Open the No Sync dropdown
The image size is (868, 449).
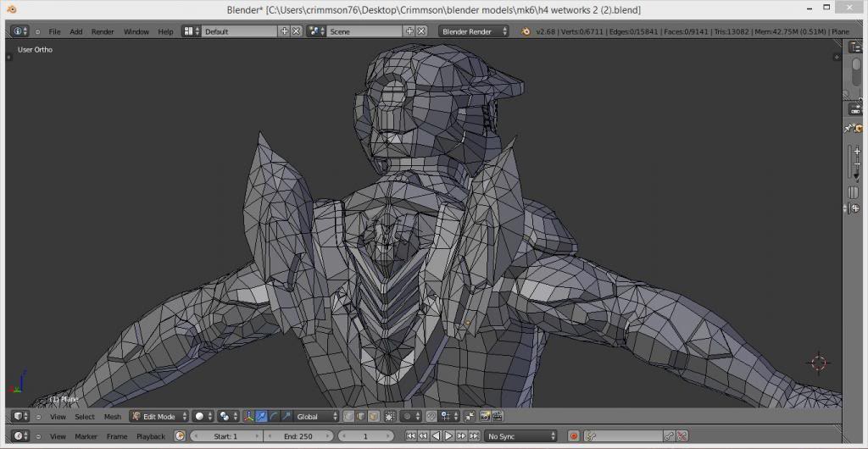521,436
